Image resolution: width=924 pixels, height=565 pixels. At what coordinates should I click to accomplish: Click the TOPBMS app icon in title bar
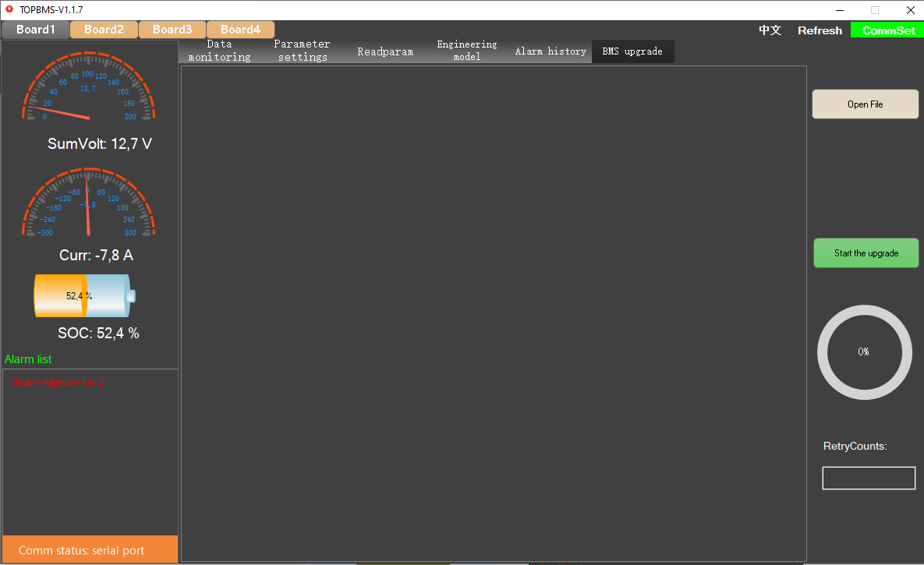coord(9,9)
